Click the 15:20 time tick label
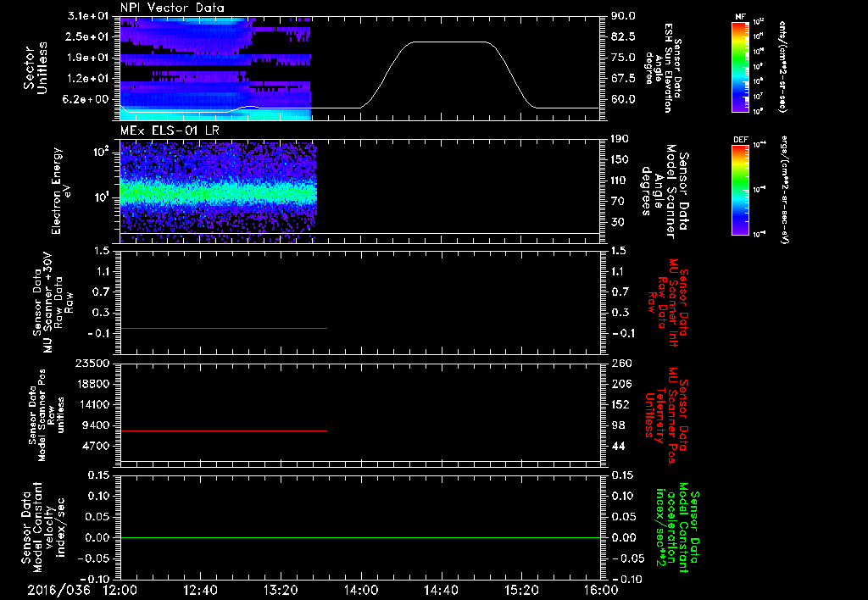The image size is (868, 600). pyautogui.click(x=521, y=590)
